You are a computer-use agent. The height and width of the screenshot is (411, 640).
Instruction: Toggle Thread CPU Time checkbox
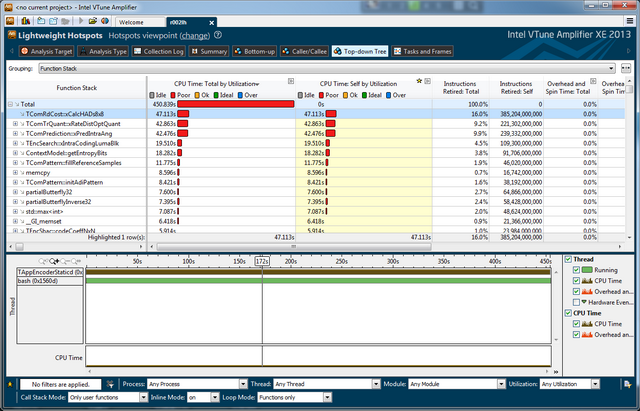pos(576,281)
